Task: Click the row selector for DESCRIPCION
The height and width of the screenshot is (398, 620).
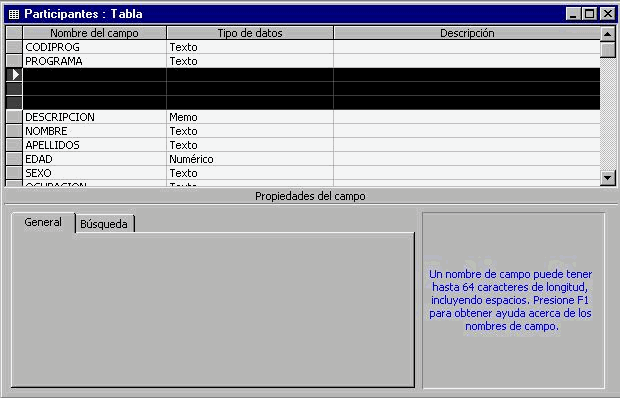Action: [14, 117]
